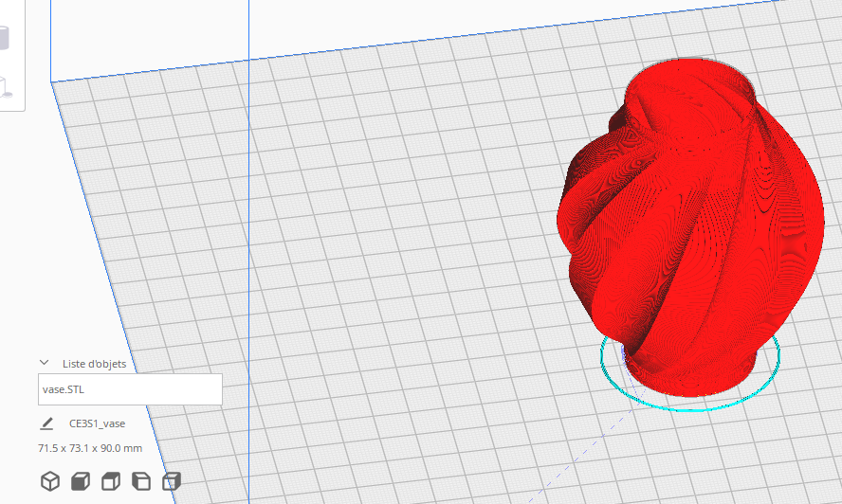
Task: Switch to top view cube icon
Action: point(111,481)
